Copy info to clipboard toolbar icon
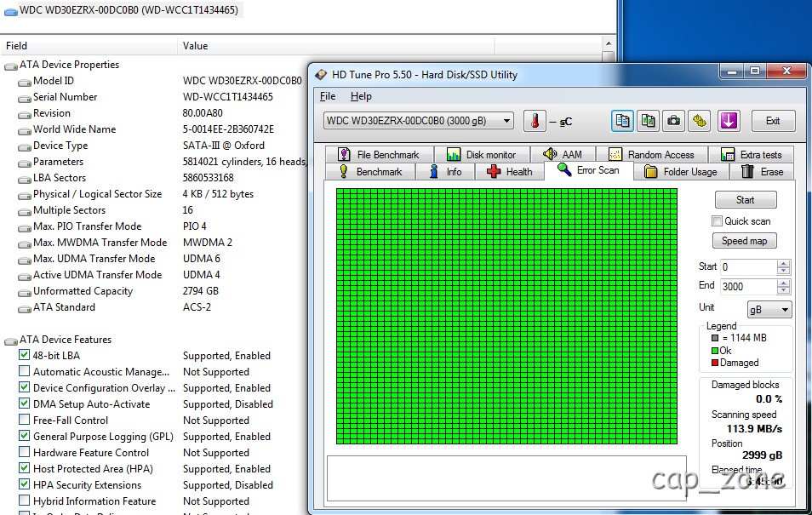Viewport: 812px width, 515px height. coord(622,121)
